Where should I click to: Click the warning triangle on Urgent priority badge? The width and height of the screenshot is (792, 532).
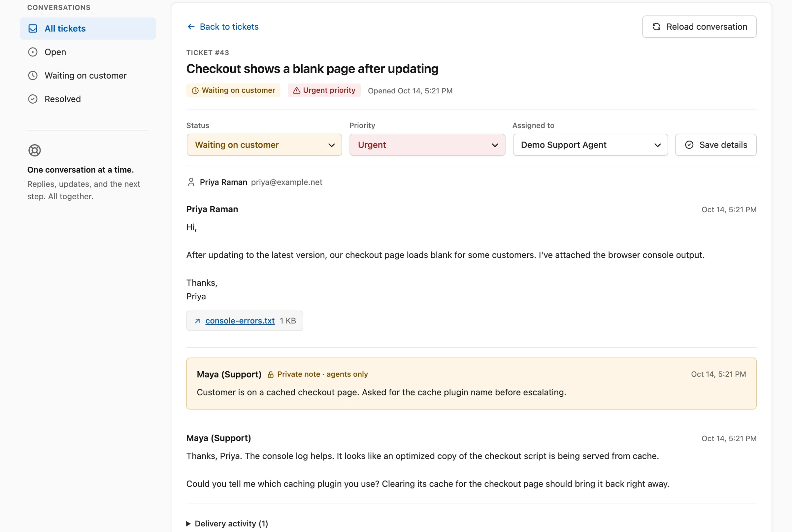[296, 90]
